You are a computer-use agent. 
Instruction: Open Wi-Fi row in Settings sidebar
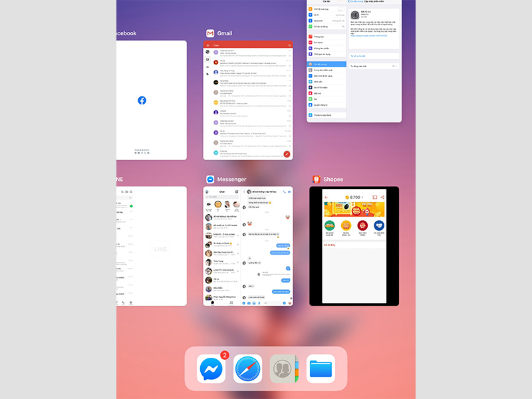327,15
